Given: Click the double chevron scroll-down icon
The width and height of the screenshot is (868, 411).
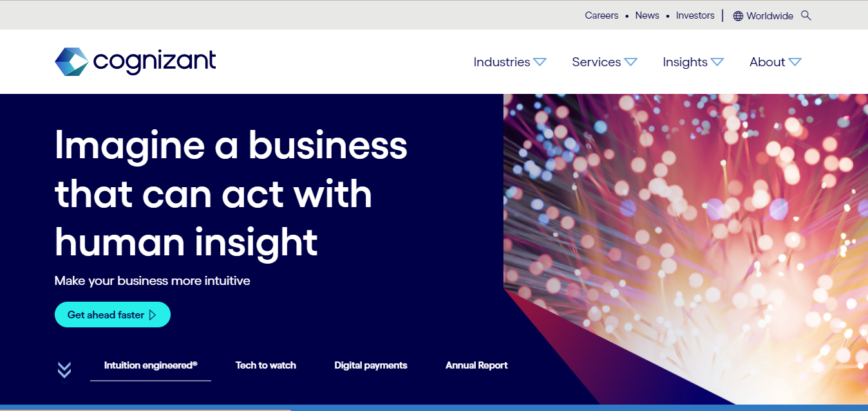Looking at the screenshot, I should tap(64, 370).
